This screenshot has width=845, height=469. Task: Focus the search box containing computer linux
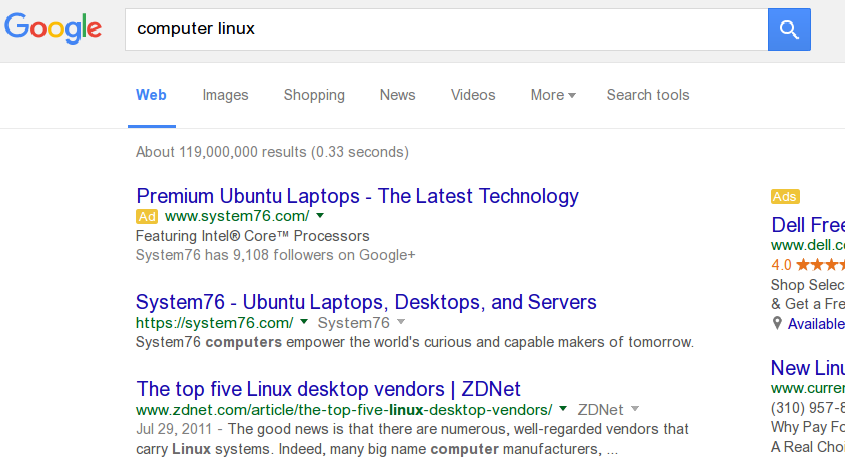coord(446,29)
